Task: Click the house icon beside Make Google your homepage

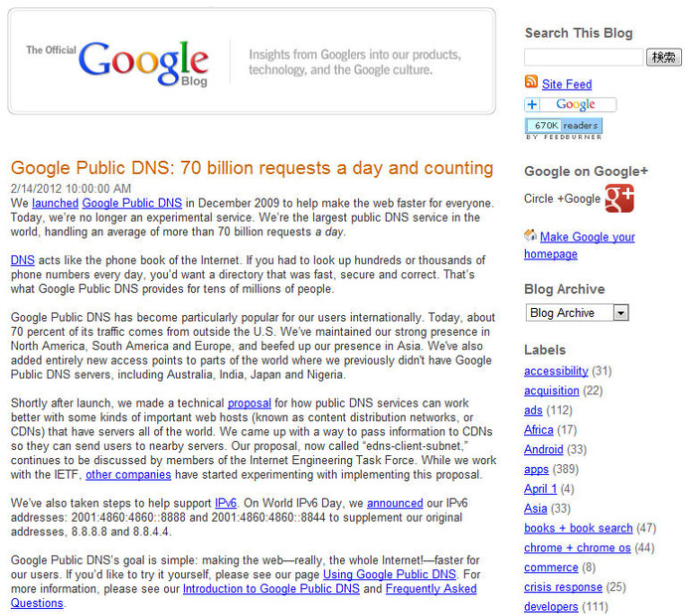Action: 530,235
